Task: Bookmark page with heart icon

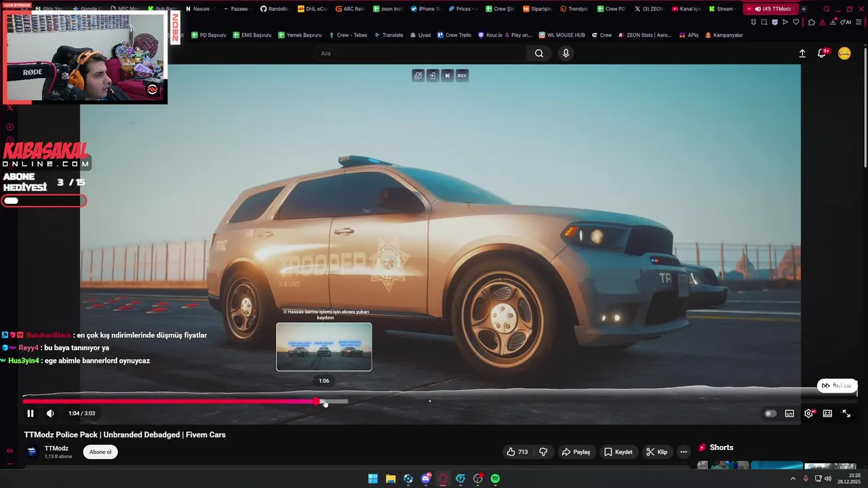Action: click(796, 22)
